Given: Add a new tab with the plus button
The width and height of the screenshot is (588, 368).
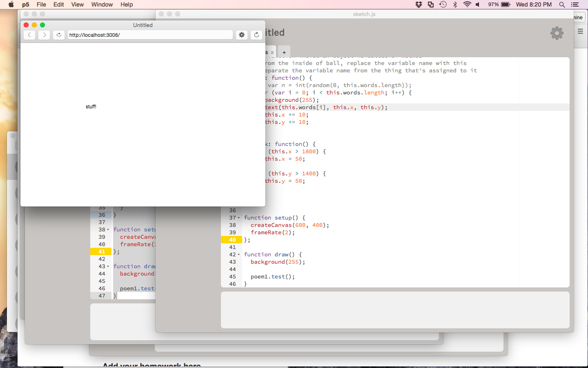Looking at the screenshot, I should pyautogui.click(x=284, y=52).
